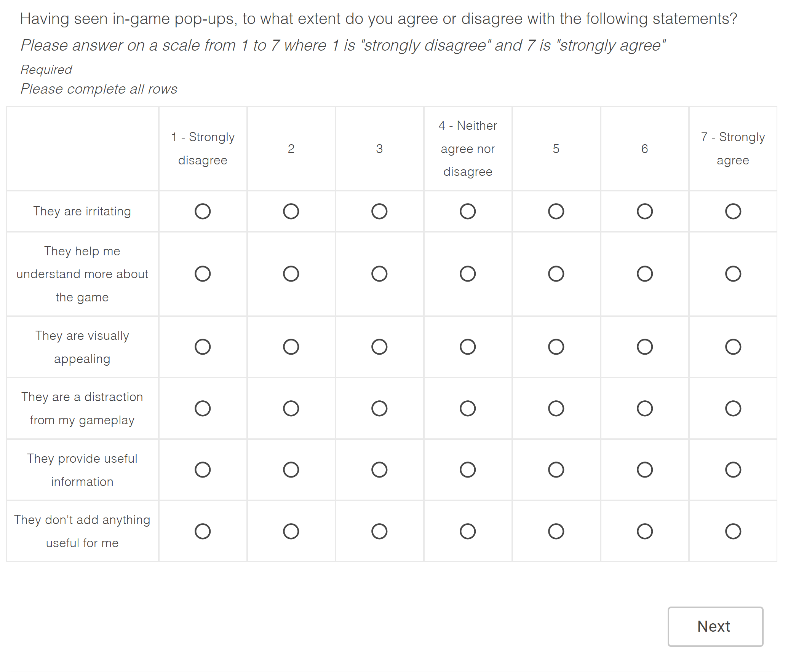This screenshot has height=672, width=796.
Task: Rate 'They are irritating' as 1 Strongly disagree
Action: coord(203,212)
